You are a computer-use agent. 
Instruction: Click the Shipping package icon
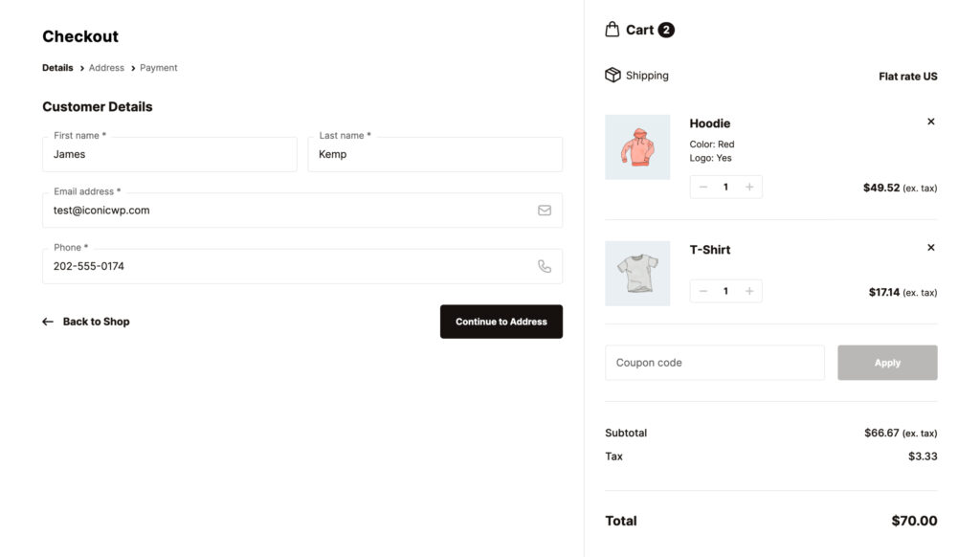(612, 75)
